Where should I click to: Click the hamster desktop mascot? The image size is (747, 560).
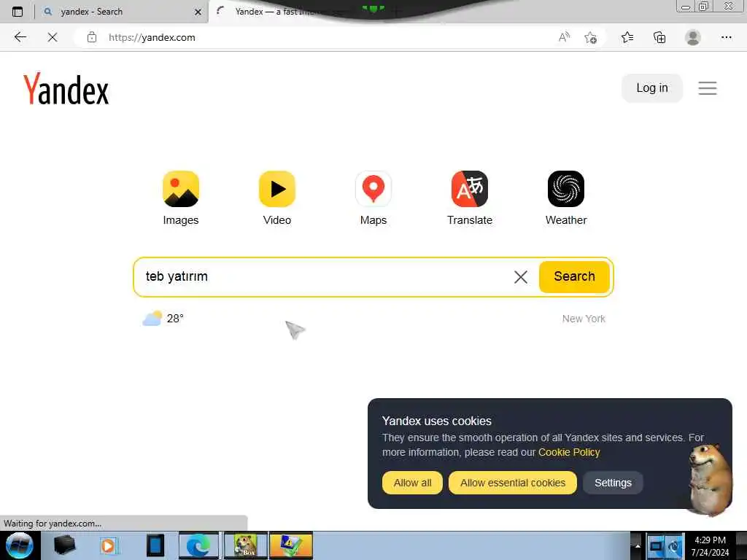(710, 479)
